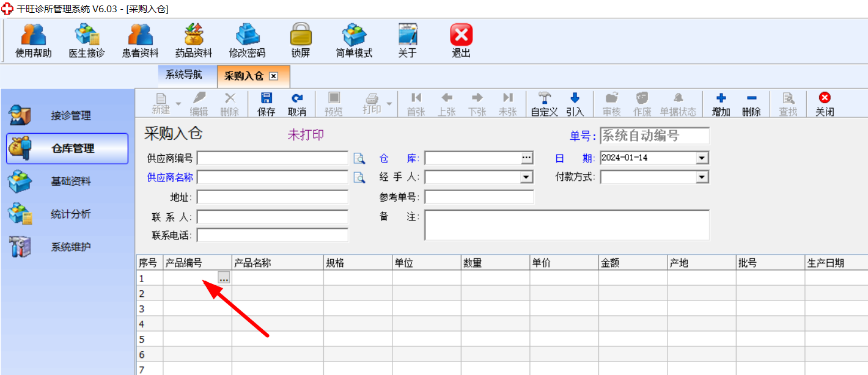Screen dimensions: 868x375
Task: Click the 批号 column header
Action: pos(770,263)
